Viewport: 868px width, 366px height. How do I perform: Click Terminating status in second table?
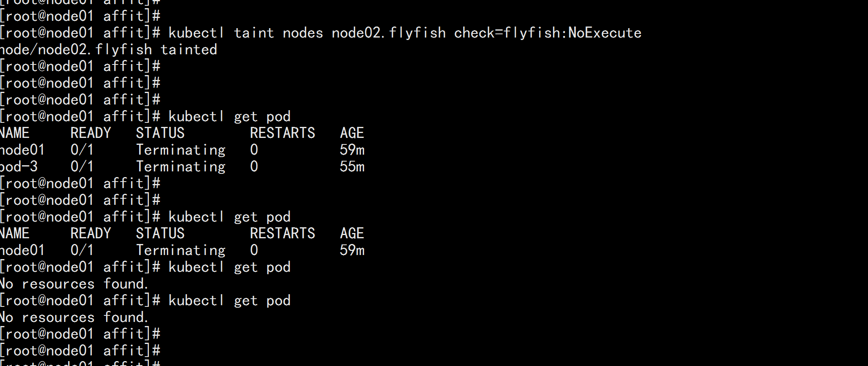pos(180,251)
